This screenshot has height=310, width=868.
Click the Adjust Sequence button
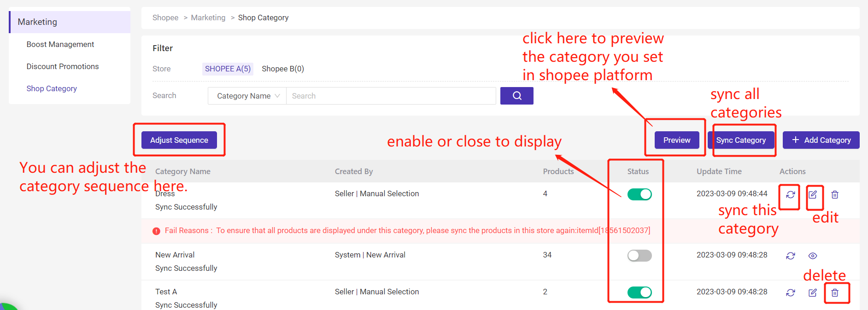coord(179,140)
